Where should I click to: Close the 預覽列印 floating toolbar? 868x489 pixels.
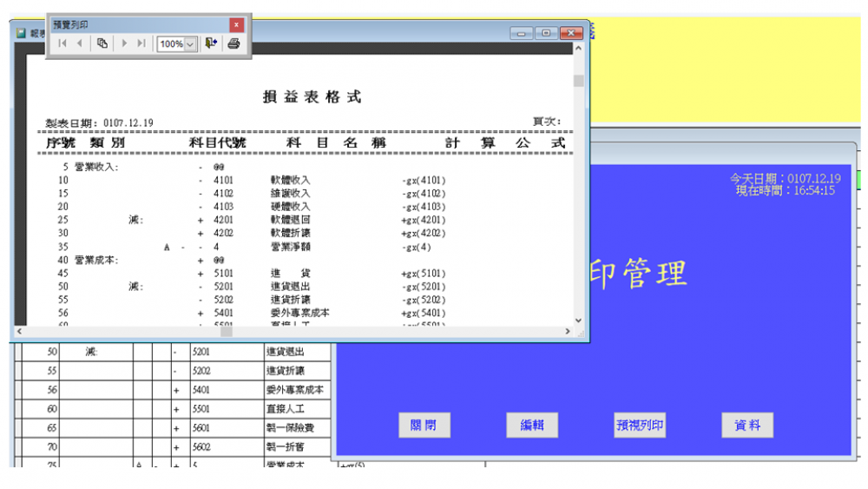click(x=236, y=25)
